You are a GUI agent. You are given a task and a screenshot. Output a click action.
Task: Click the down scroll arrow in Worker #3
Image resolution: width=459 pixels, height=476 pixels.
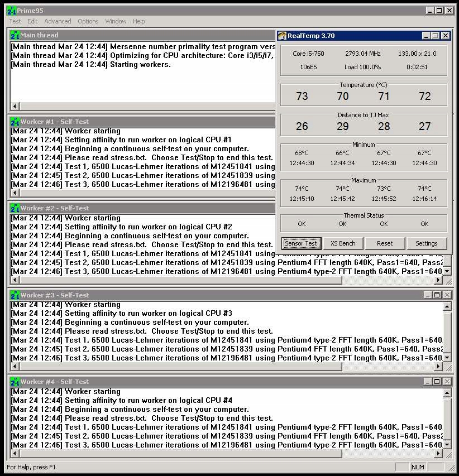point(447,358)
